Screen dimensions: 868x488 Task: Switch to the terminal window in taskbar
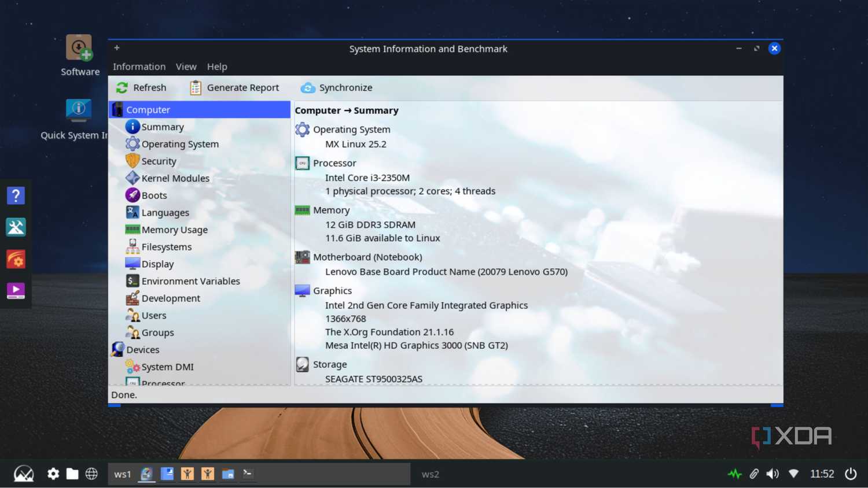[248, 474]
